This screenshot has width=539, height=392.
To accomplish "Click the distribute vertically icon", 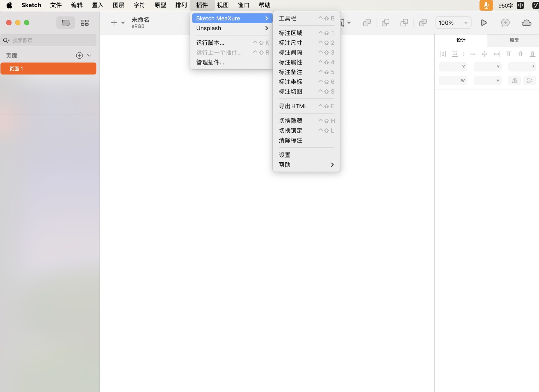I will click(455, 54).
